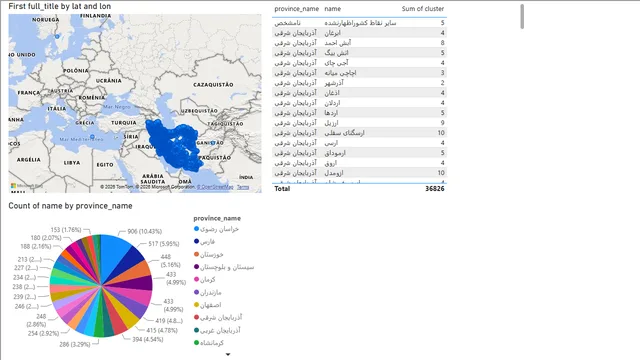Sort by the Sum of cluster header

click(422, 9)
